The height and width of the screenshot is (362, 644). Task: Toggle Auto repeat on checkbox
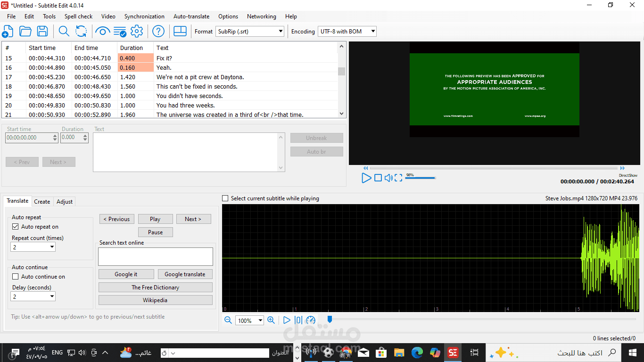[16, 227]
